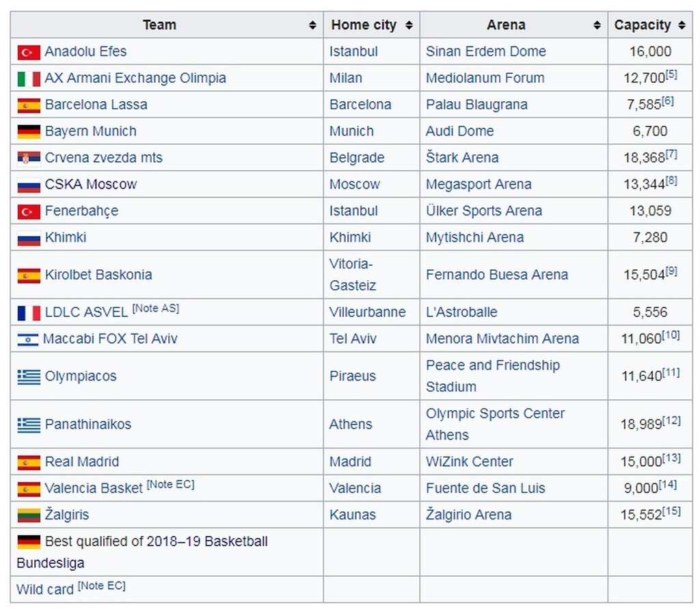Open Sinan Erdem Dome arena link
Screen dimensions: 700x609
(x=486, y=51)
